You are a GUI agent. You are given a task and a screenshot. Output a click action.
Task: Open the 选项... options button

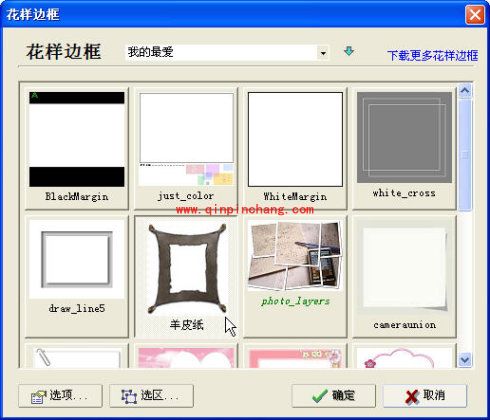coord(60,396)
